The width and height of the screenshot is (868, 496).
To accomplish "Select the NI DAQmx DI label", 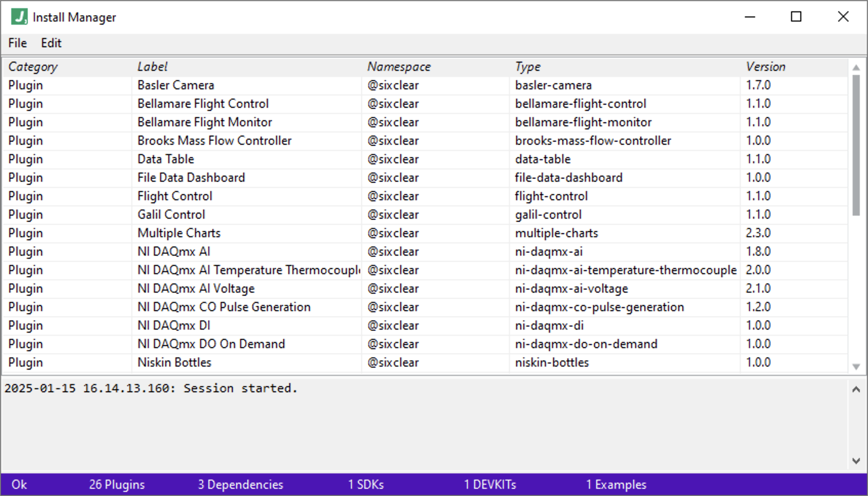I will click(x=174, y=326).
